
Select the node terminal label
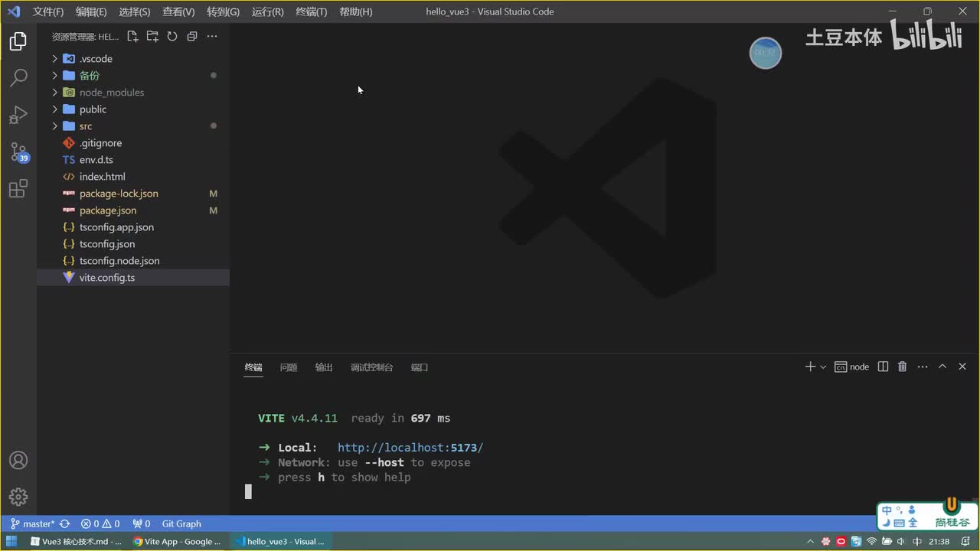tap(852, 367)
